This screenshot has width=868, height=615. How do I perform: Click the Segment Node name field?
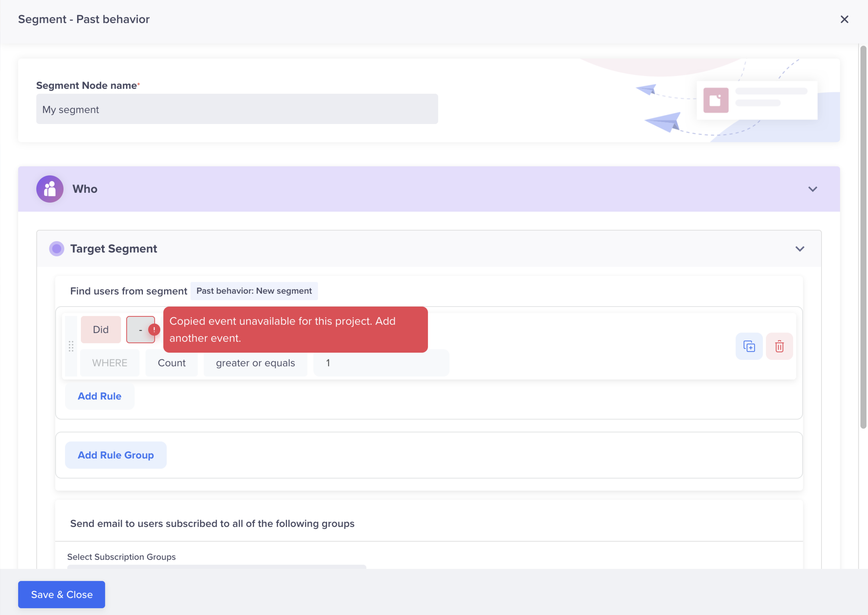point(237,109)
